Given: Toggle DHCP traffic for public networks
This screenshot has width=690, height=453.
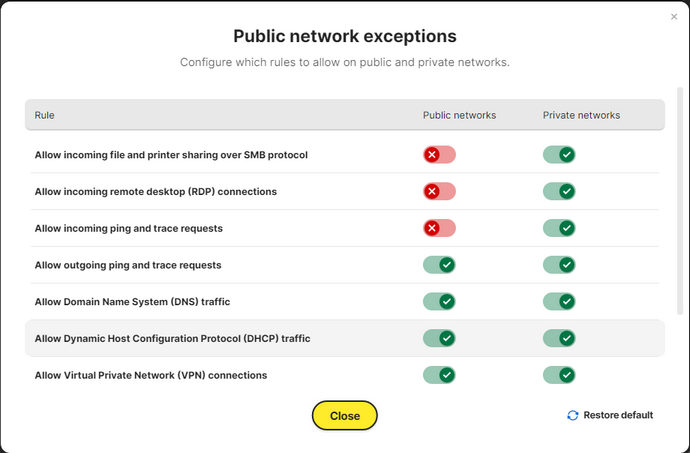Looking at the screenshot, I should [439, 338].
